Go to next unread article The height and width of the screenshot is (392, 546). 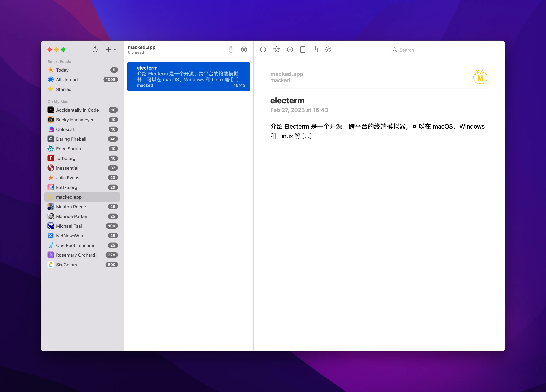pyautogui.click(x=290, y=49)
